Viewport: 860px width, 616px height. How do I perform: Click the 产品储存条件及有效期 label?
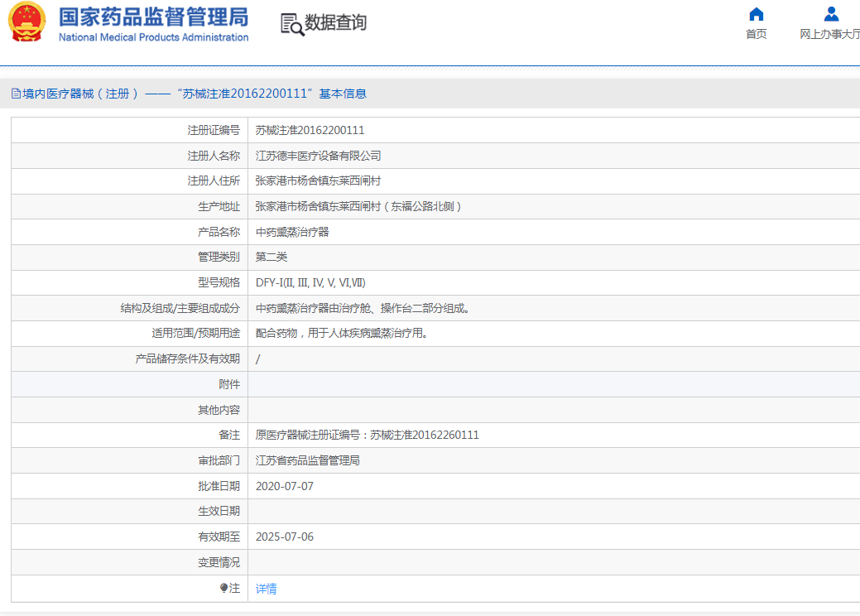(188, 359)
